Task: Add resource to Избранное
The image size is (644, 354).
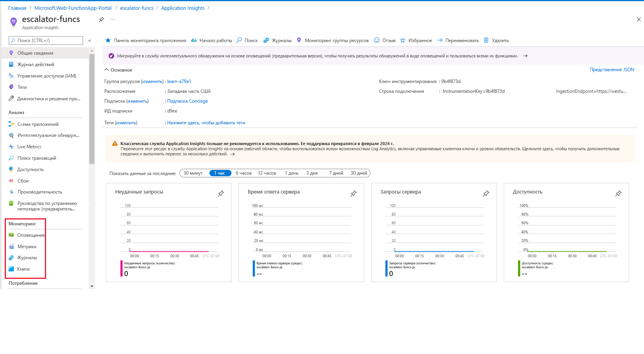Action: coord(416,41)
